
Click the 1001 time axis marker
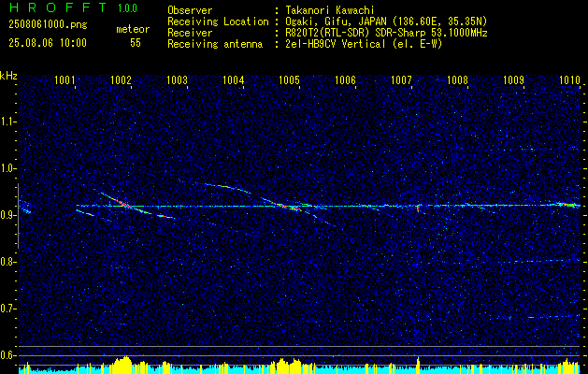pos(65,79)
